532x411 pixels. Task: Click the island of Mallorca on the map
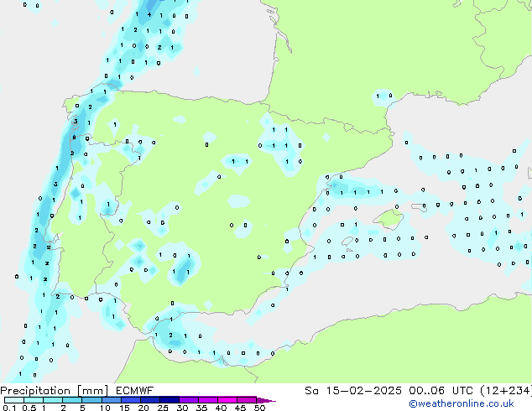coord(389,220)
